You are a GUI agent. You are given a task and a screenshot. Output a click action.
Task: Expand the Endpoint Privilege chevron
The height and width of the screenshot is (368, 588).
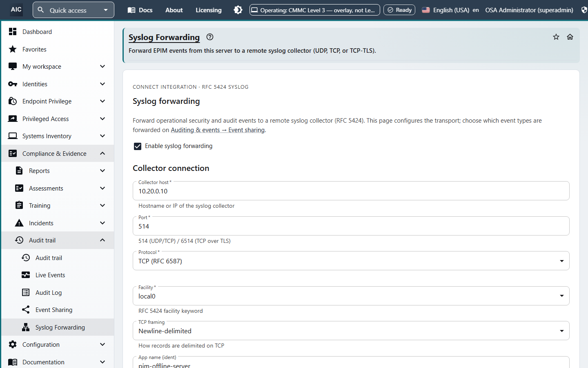coord(102,101)
